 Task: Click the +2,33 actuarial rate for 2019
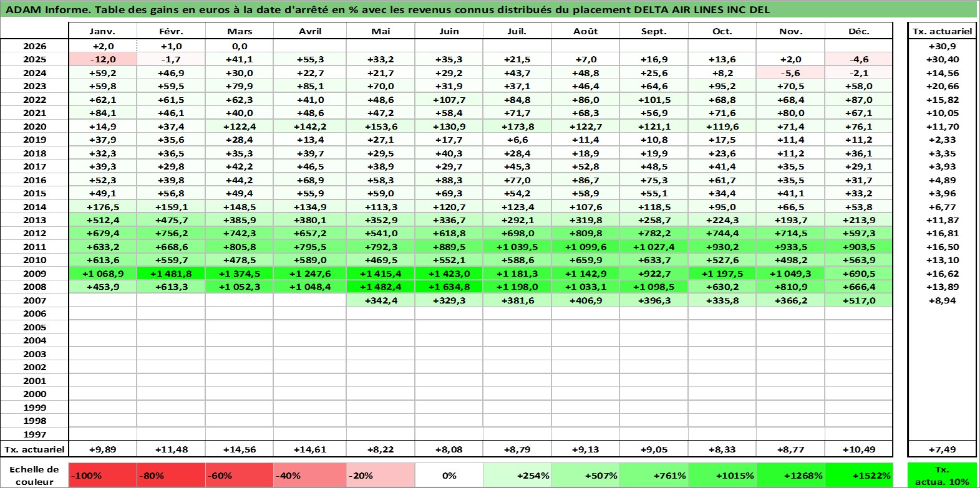pos(942,140)
